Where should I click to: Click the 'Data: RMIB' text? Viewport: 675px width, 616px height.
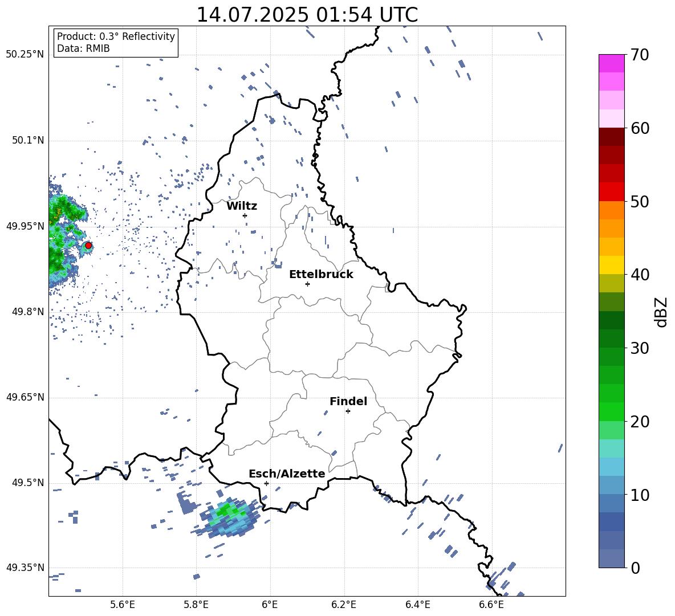(83, 48)
